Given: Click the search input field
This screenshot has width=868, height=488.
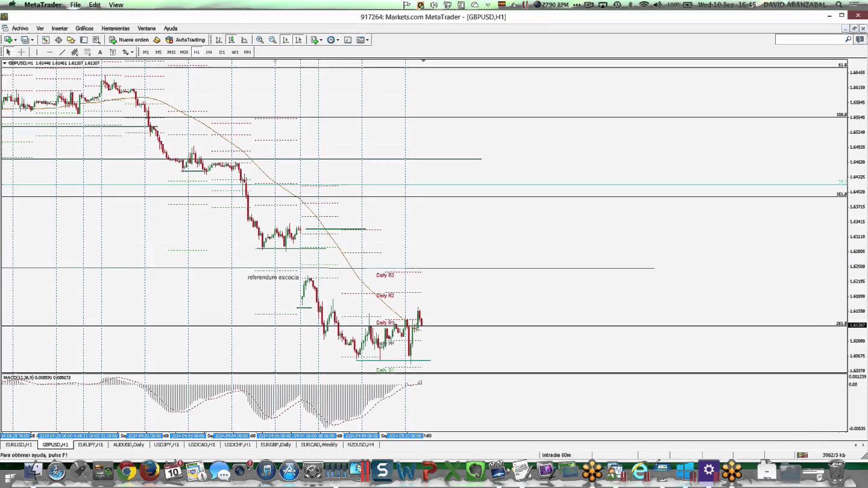Looking at the screenshot, I should pos(810,39).
